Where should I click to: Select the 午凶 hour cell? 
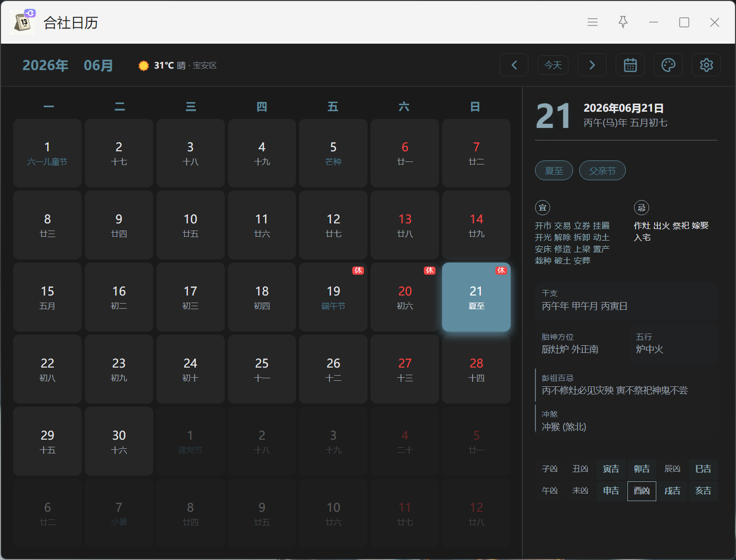550,491
